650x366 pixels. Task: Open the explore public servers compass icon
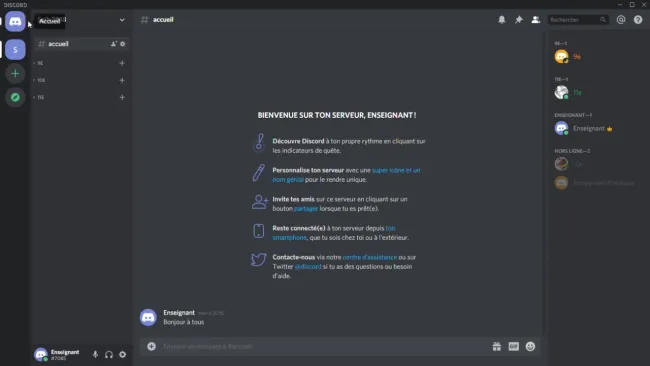pyautogui.click(x=15, y=97)
